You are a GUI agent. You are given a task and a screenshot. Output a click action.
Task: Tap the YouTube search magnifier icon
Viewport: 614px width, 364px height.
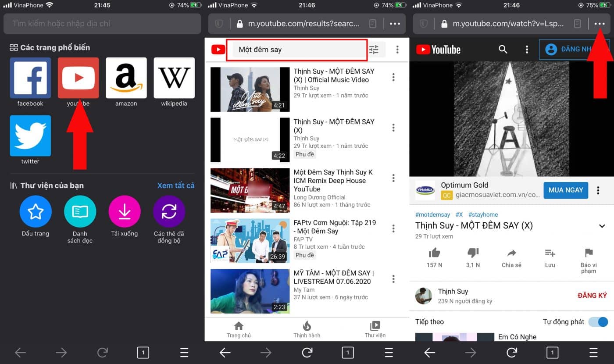[x=503, y=50]
